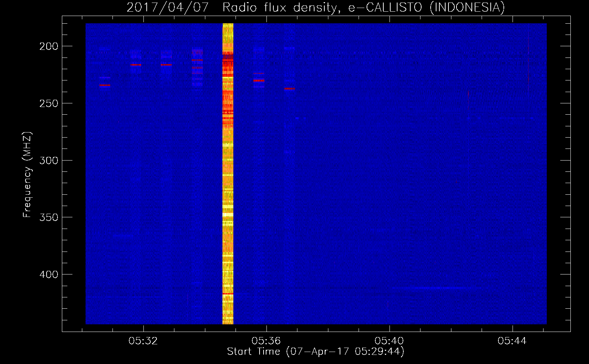Click the 05:44 time tick label
Viewport: 589px width, 364px height.
[x=512, y=341]
